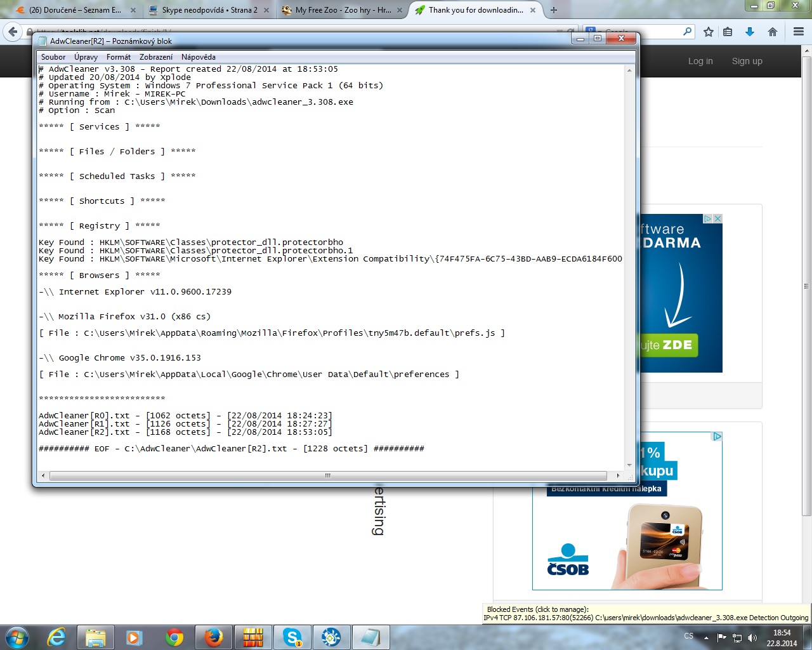Minimize the Notepad window
Viewport: 812px width, 650px height.
[580, 39]
